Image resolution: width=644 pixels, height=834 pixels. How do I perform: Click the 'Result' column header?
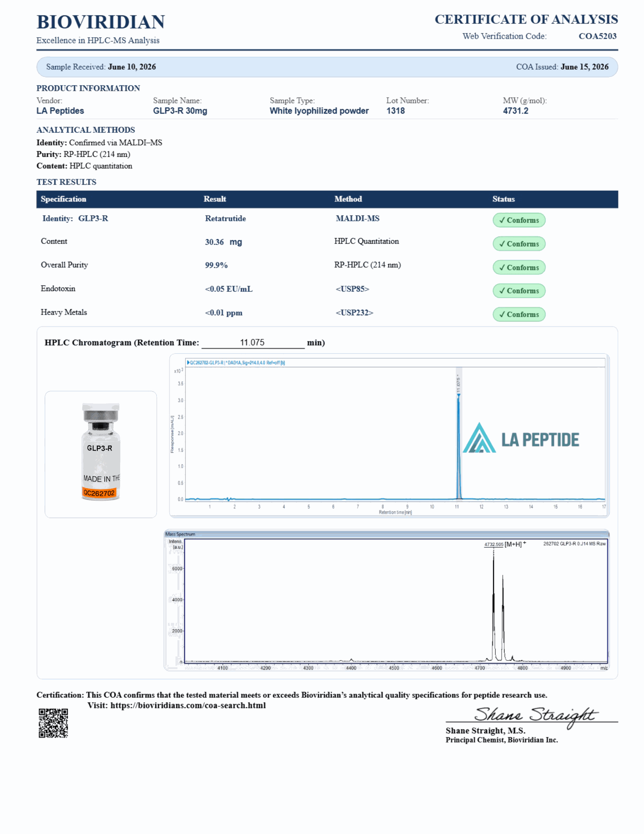[x=215, y=199]
